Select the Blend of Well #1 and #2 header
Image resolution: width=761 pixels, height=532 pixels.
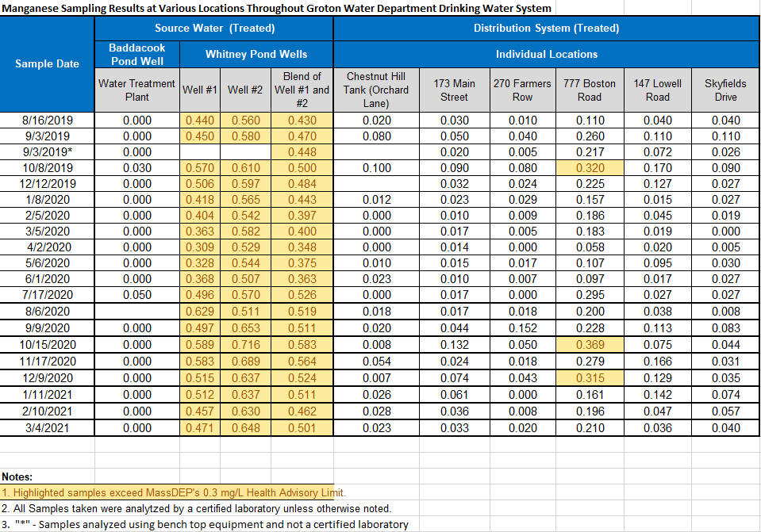pyautogui.click(x=302, y=90)
